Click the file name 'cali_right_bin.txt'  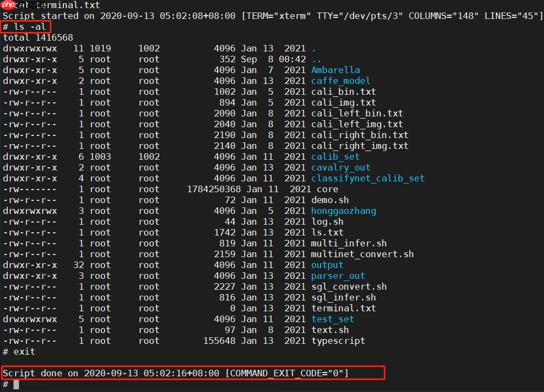pos(360,135)
